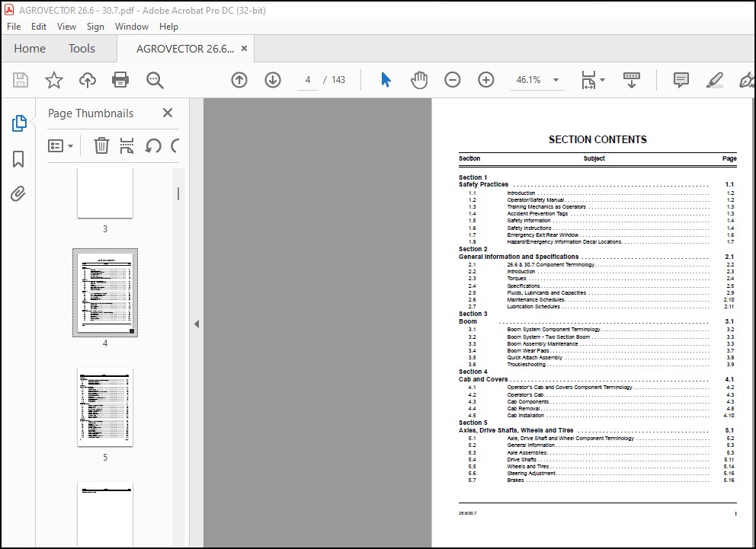Screen dimensions: 756x549
Task: Switch to the Home tab
Action: 30,49
